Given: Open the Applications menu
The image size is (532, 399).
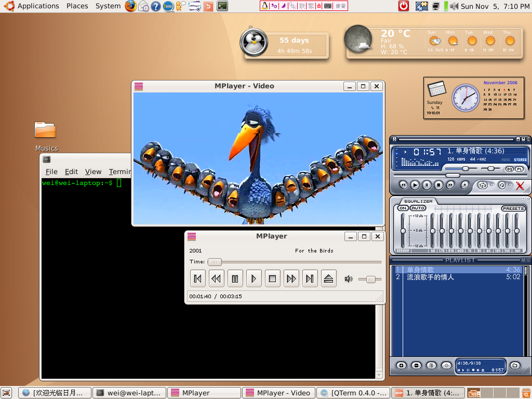Looking at the screenshot, I should point(38,6).
